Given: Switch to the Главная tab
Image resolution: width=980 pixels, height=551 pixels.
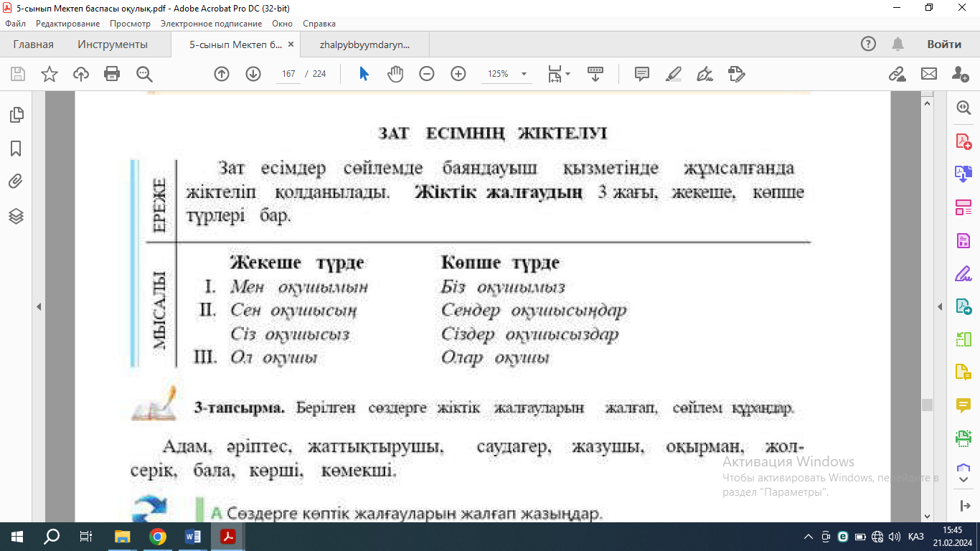Looking at the screenshot, I should 33,44.
